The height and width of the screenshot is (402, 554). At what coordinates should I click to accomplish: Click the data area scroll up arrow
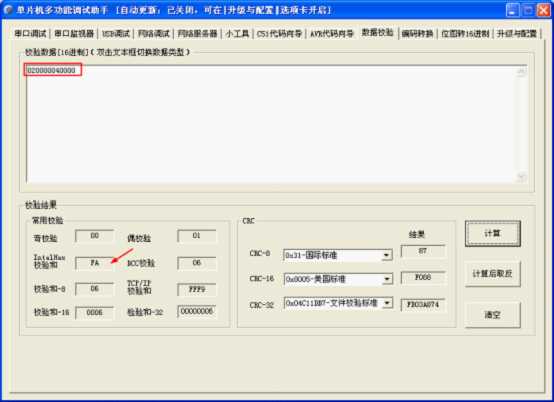click(x=521, y=71)
